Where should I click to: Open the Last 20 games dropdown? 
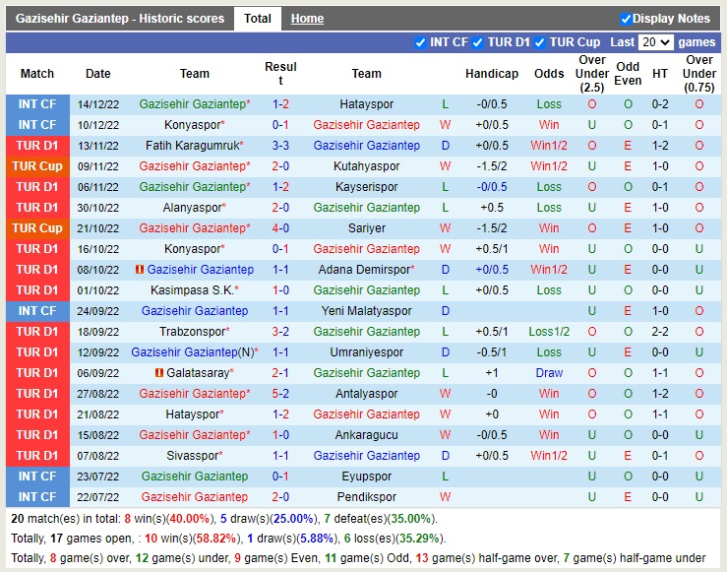(655, 42)
